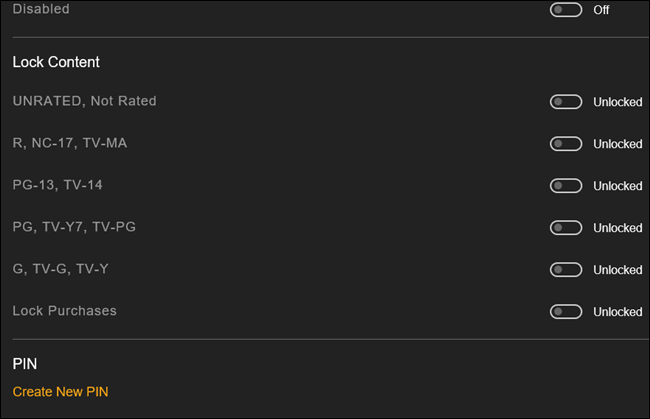Click Unlocked label for PG-13 row

tap(618, 186)
